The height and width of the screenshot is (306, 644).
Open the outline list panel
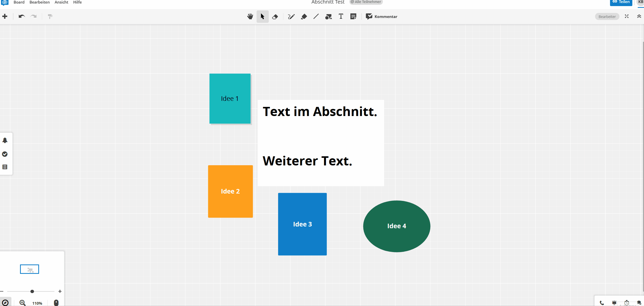tap(5, 167)
